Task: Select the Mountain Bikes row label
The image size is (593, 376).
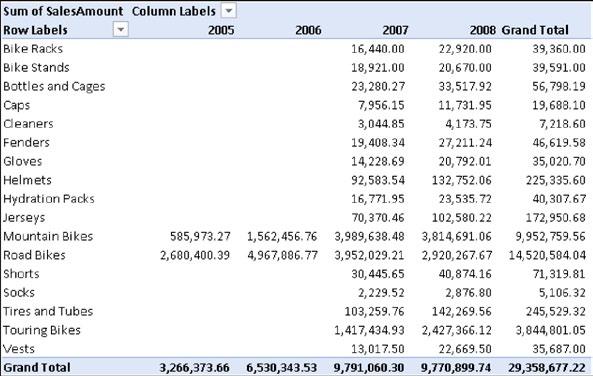Action: click(x=48, y=236)
